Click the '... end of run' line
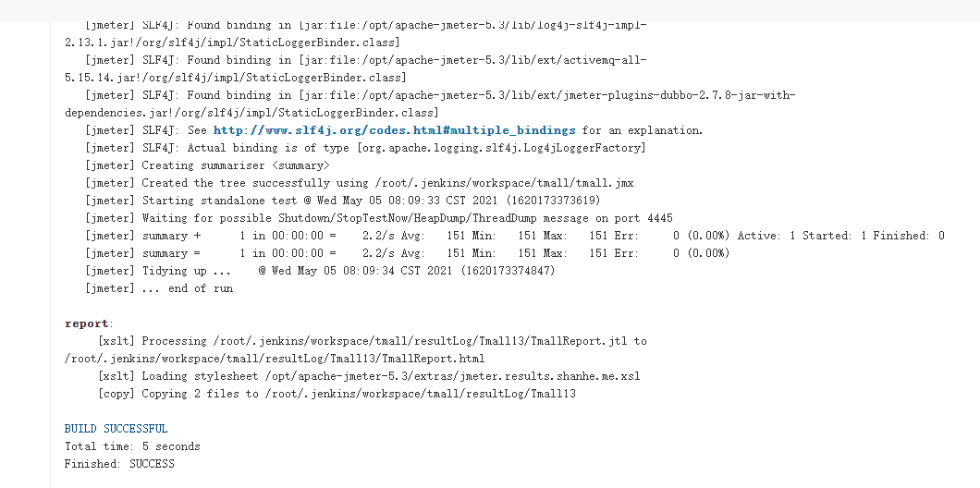Screen dimensions: 980x488 pos(159,288)
